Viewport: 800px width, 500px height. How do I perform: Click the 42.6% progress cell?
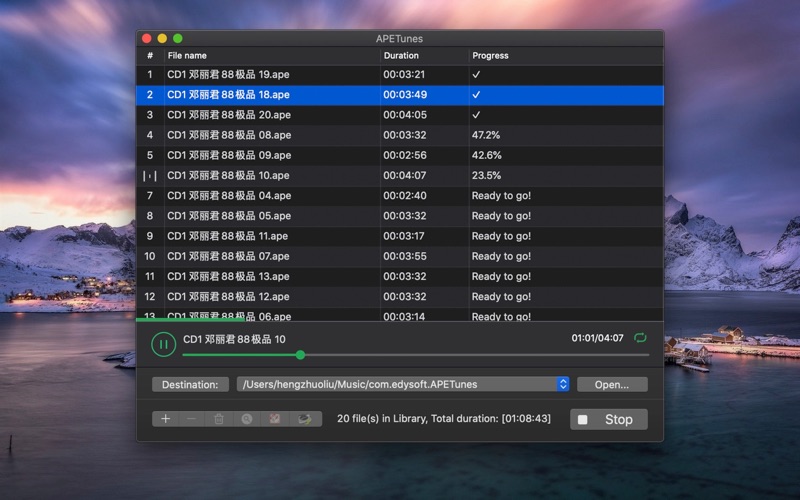(486, 155)
